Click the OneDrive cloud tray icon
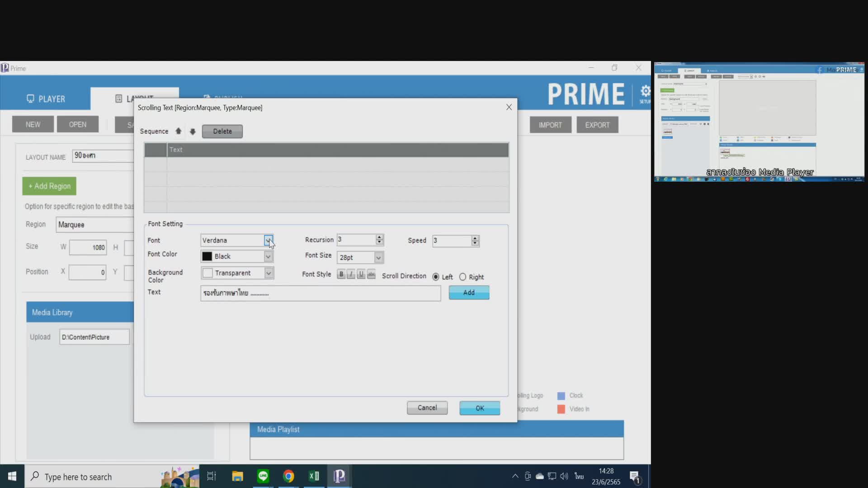868x488 pixels. [540, 476]
